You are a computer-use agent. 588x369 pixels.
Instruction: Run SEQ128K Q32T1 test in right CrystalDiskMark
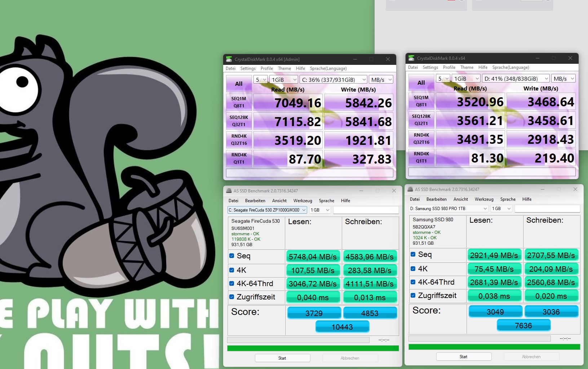[x=421, y=120]
